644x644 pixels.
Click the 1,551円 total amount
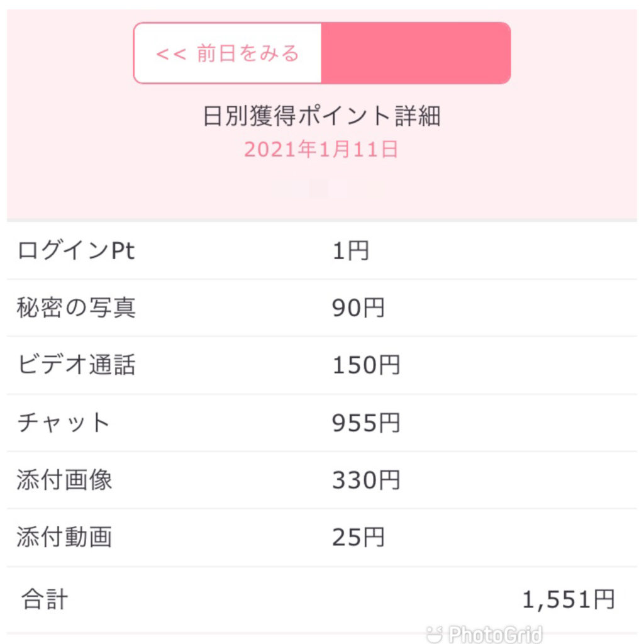pos(568,600)
